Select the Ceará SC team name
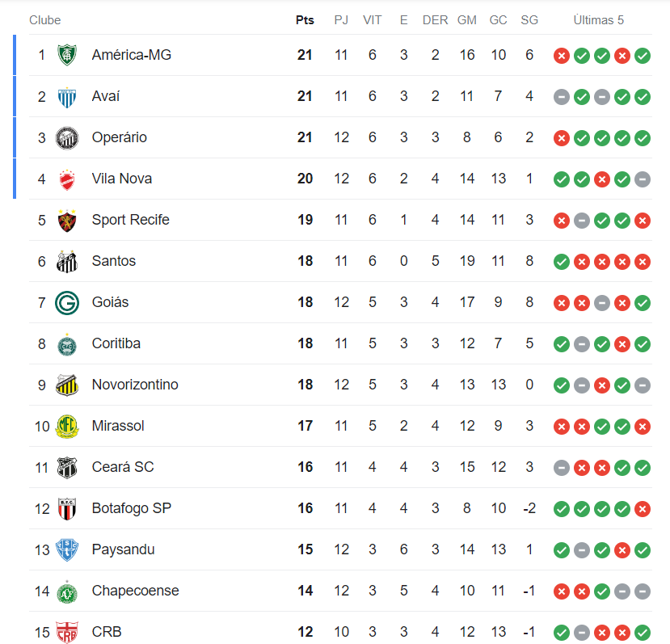 (x=122, y=467)
